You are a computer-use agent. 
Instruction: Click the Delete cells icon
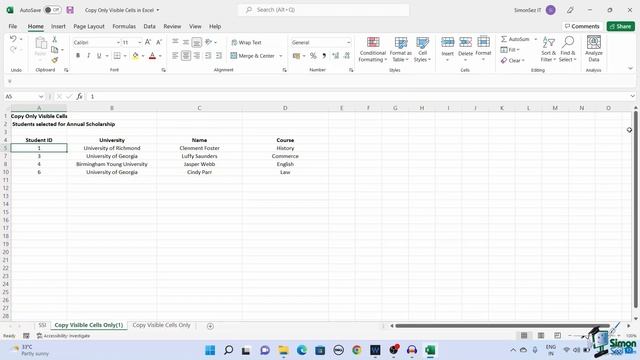coord(465,42)
